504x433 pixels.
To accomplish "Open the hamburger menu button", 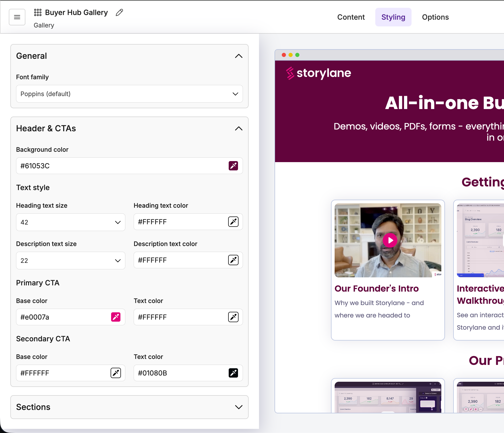I will tap(17, 17).
